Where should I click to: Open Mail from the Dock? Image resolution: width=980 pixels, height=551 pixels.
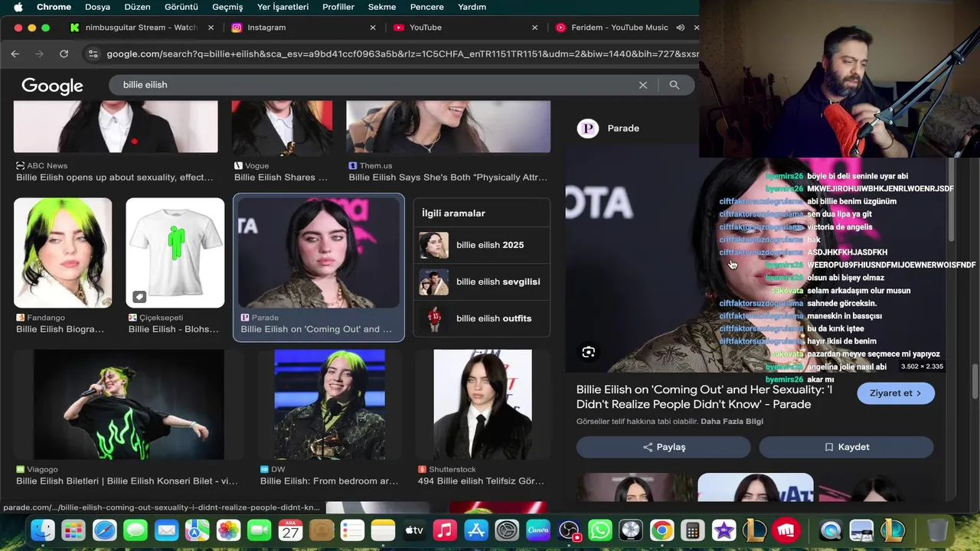point(167,530)
